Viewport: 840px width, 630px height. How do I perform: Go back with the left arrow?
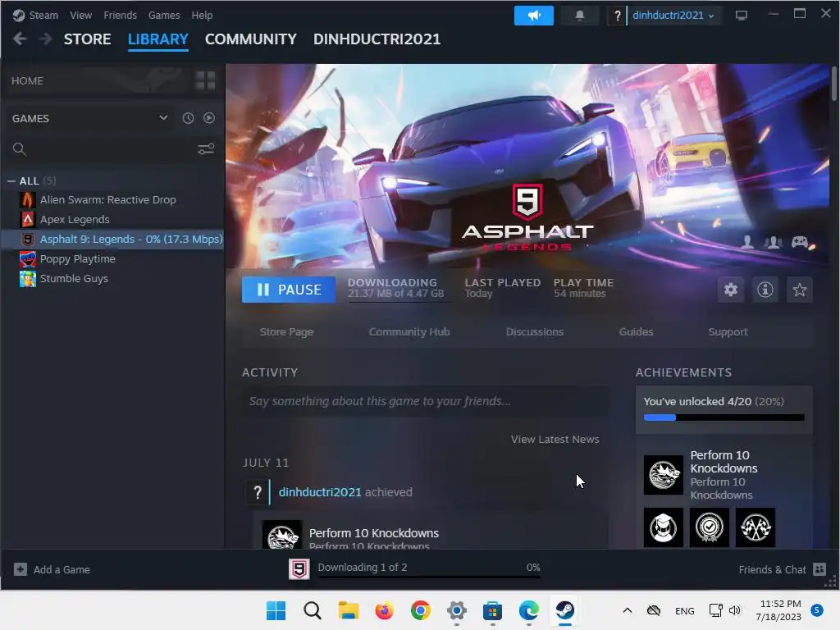[x=20, y=39]
